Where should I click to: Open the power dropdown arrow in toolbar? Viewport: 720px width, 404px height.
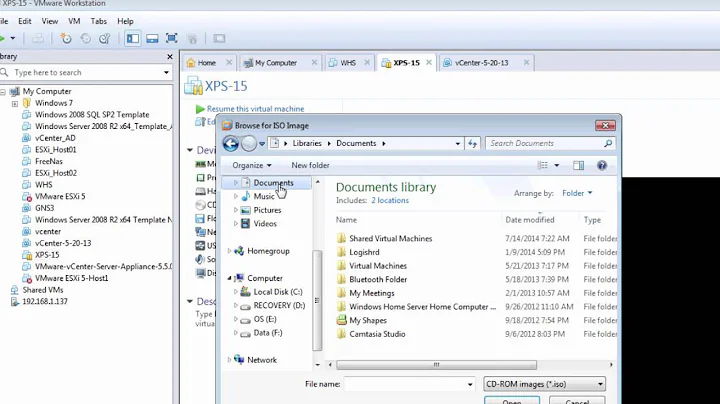click(13, 39)
